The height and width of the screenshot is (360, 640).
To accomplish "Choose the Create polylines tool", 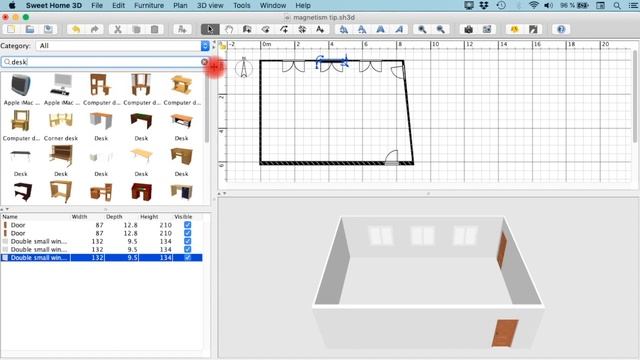I will pos(284,29).
